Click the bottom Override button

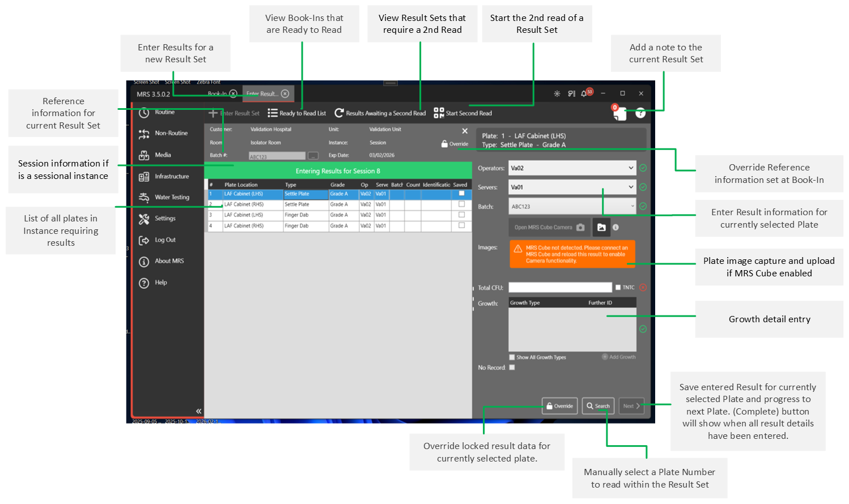559,406
